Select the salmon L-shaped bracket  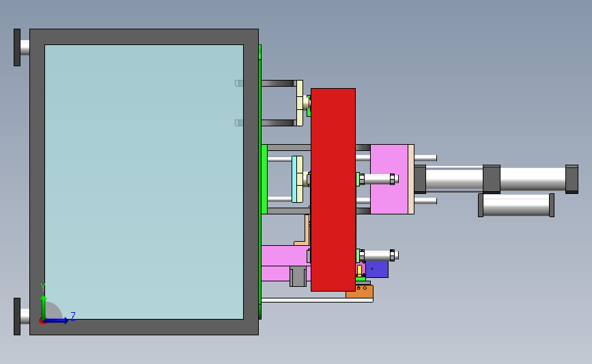tap(307, 229)
